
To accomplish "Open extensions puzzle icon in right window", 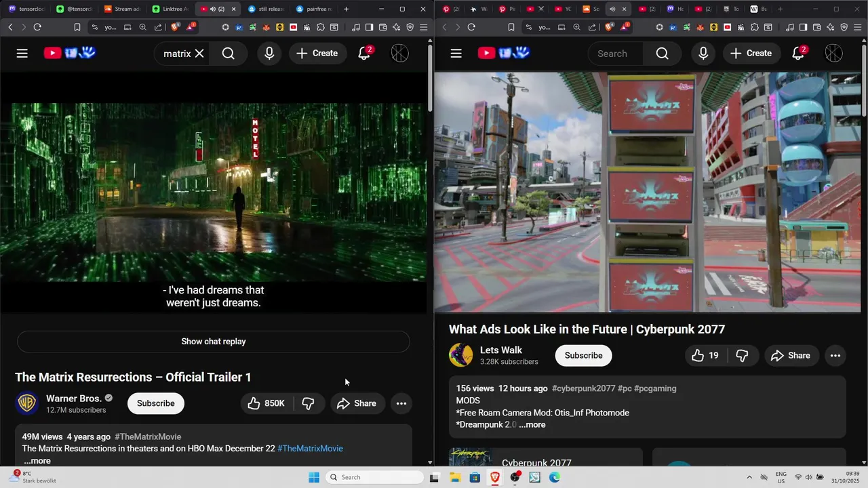I will point(755,27).
